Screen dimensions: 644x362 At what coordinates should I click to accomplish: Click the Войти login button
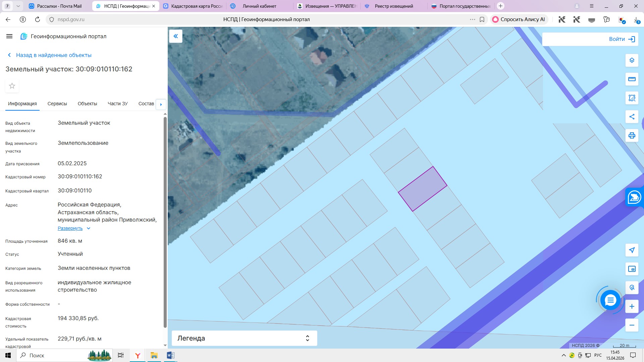click(622, 39)
